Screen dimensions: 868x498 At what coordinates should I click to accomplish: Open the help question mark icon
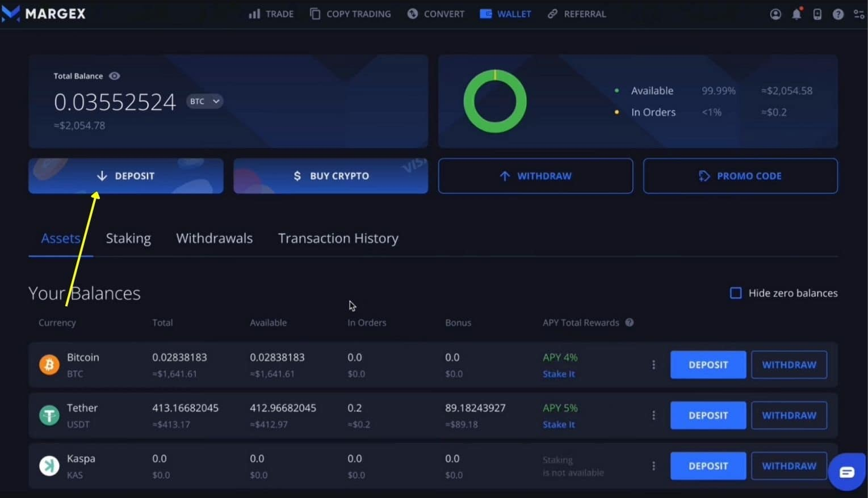(x=838, y=14)
